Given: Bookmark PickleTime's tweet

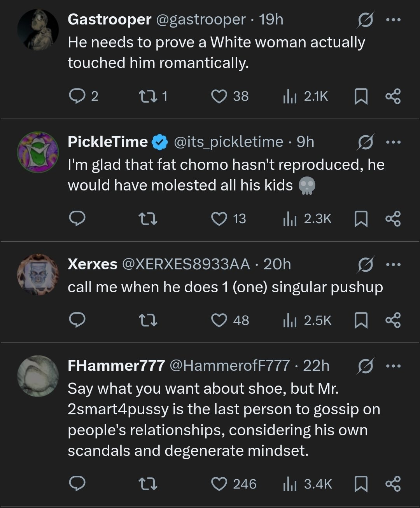Looking at the screenshot, I should click(361, 219).
